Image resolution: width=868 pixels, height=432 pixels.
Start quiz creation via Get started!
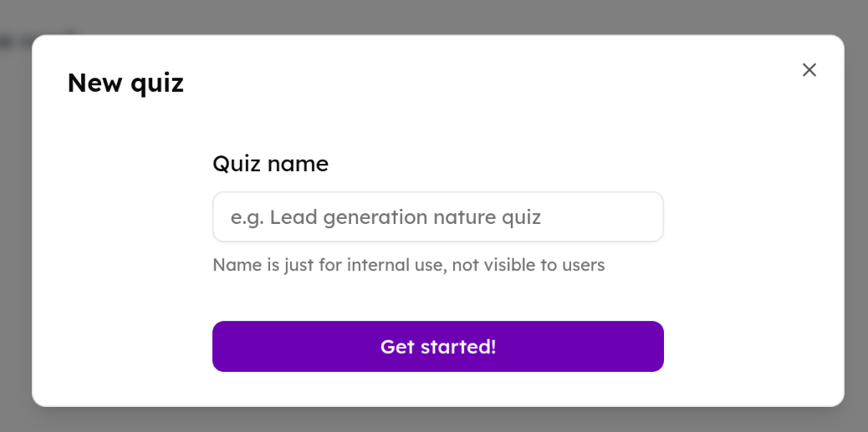coord(437,346)
